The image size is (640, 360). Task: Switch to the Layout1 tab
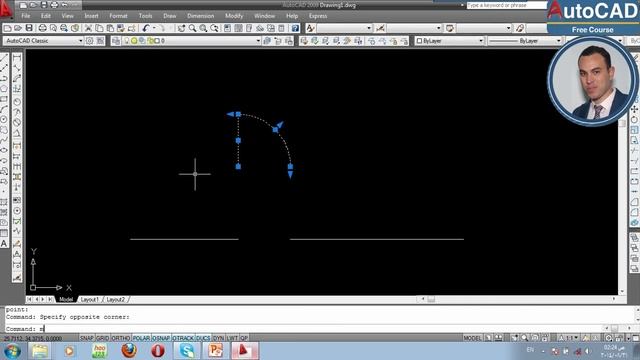pos(89,300)
